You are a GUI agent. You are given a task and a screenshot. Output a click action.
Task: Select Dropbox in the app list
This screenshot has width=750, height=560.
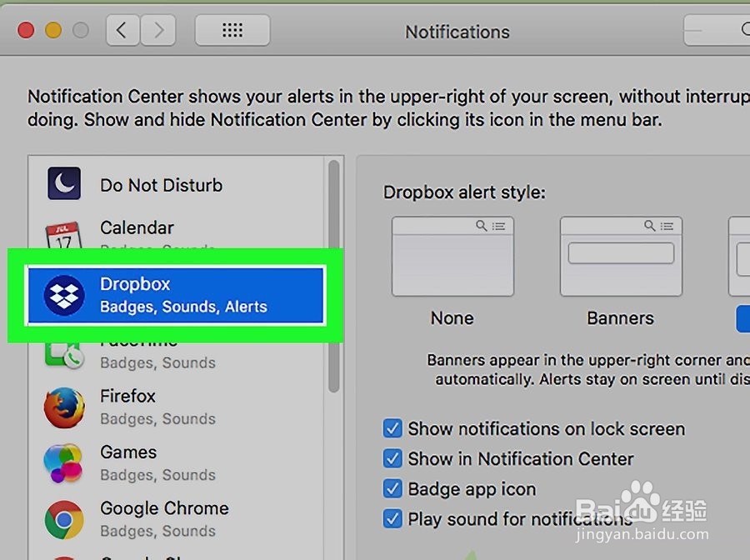coord(176,295)
